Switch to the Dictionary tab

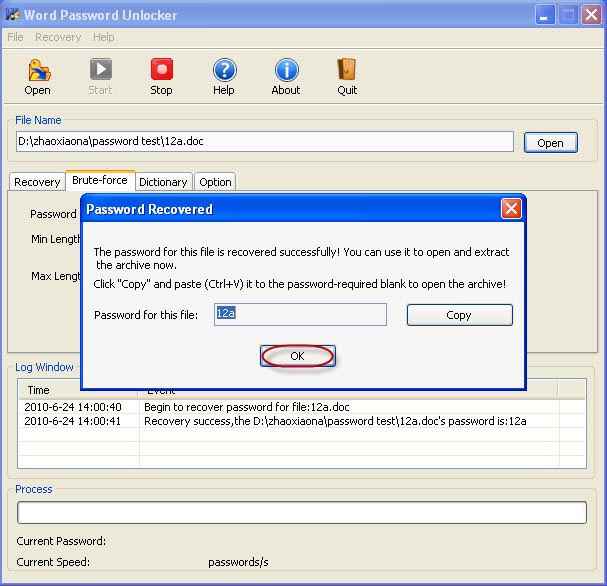pyautogui.click(x=163, y=182)
